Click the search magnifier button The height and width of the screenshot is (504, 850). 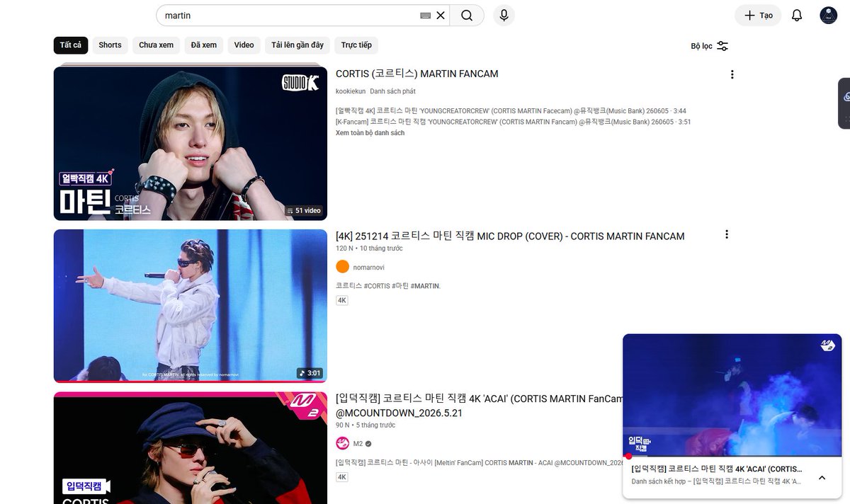(x=467, y=16)
